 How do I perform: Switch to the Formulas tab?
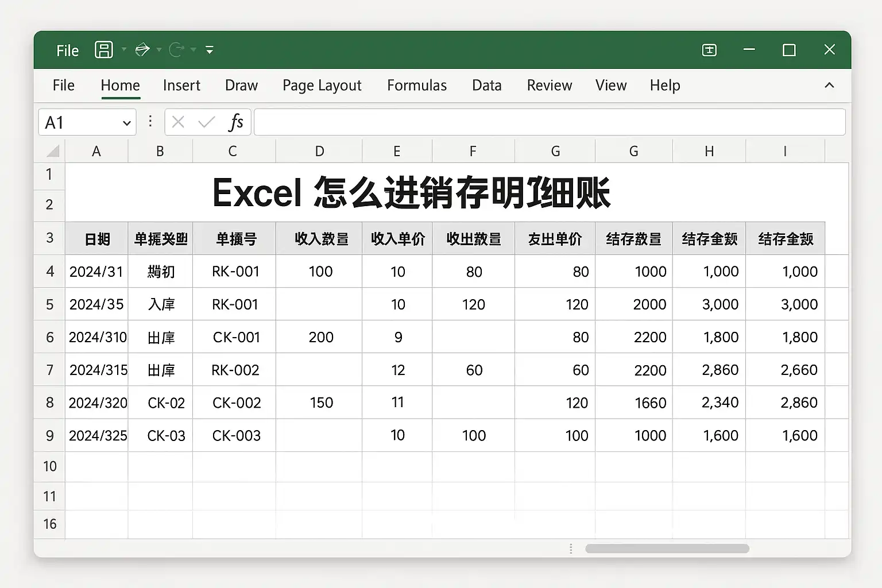[417, 86]
